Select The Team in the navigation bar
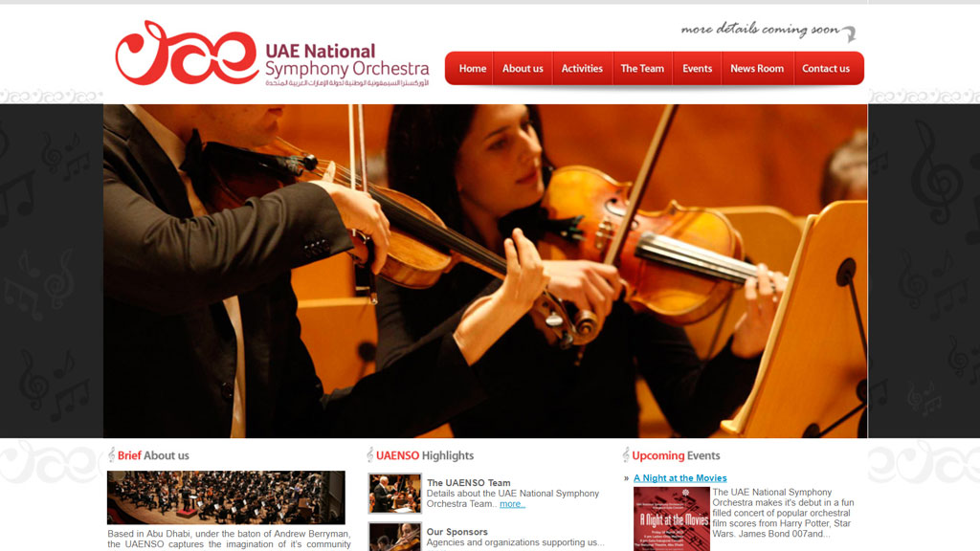980x551 pixels. (642, 69)
